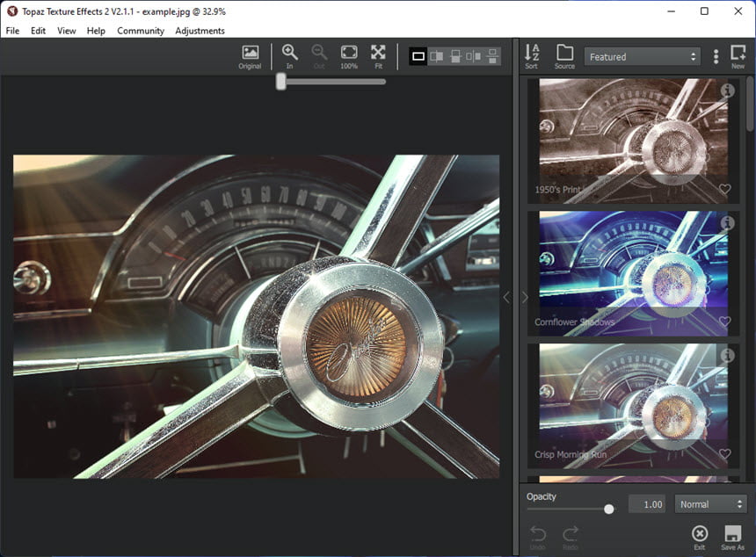Open the Featured category dropdown
Viewport: 756px width, 557px height.
(x=643, y=57)
